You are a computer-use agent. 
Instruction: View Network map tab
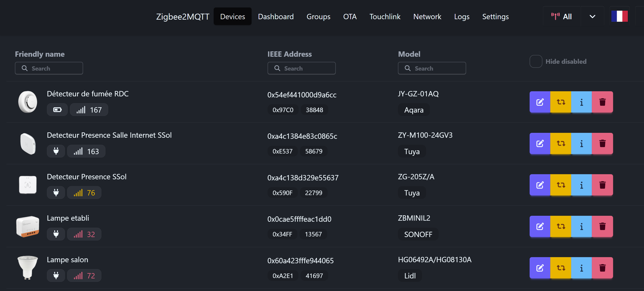(427, 16)
